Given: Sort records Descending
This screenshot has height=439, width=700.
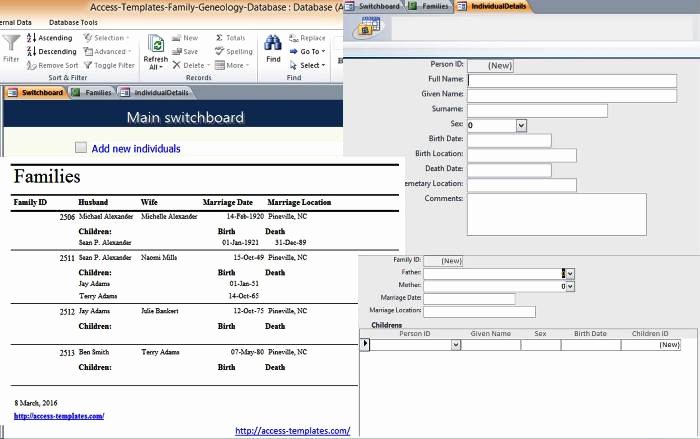Looking at the screenshot, I should pos(52,51).
